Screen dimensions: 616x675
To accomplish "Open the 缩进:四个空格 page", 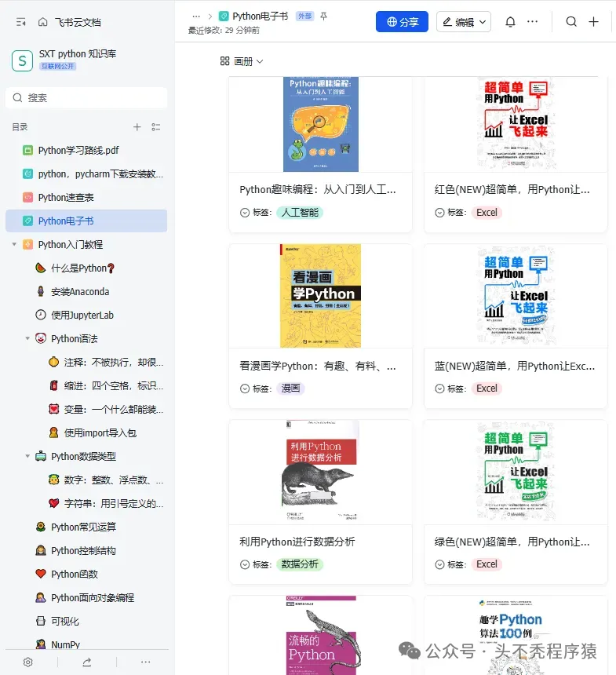I will tap(86, 385).
